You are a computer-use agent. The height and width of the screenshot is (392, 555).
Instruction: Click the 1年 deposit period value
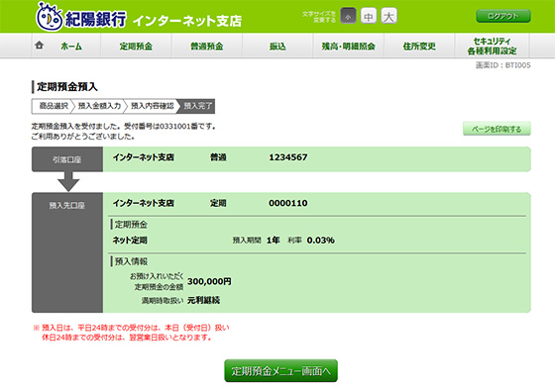click(x=273, y=241)
